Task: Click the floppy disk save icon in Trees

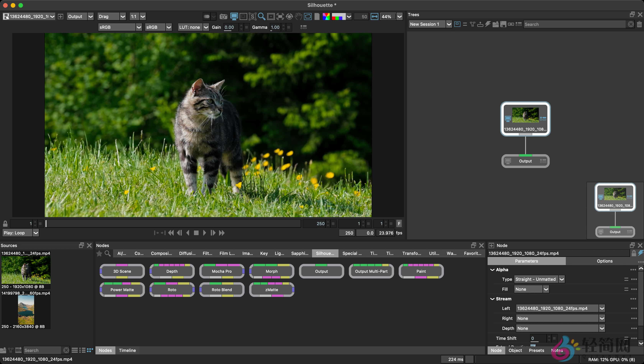Action: click(503, 24)
